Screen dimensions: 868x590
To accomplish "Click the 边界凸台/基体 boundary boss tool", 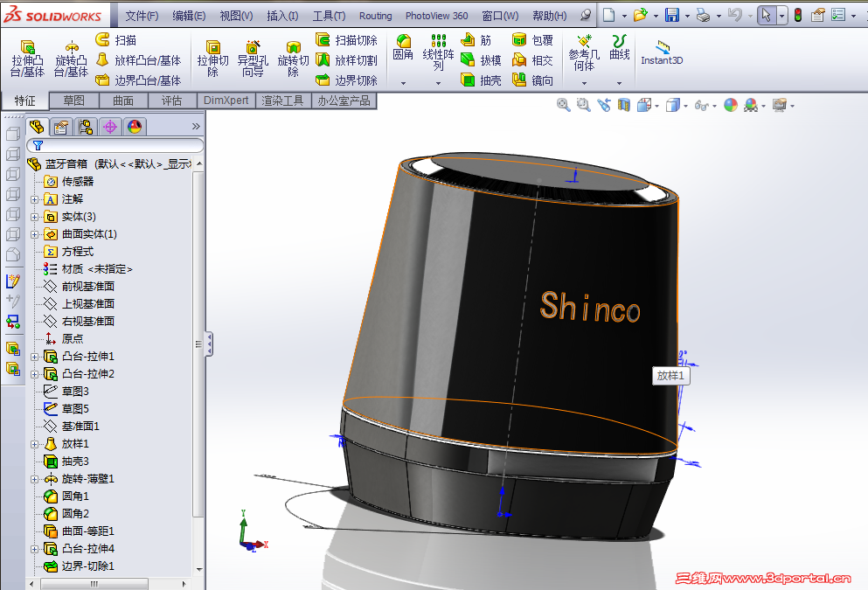I will tap(138, 80).
